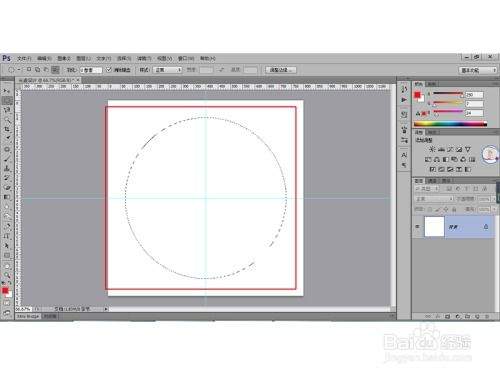This screenshot has width=500, height=375.
Task: Select the Gradient tool
Action: pos(7,197)
